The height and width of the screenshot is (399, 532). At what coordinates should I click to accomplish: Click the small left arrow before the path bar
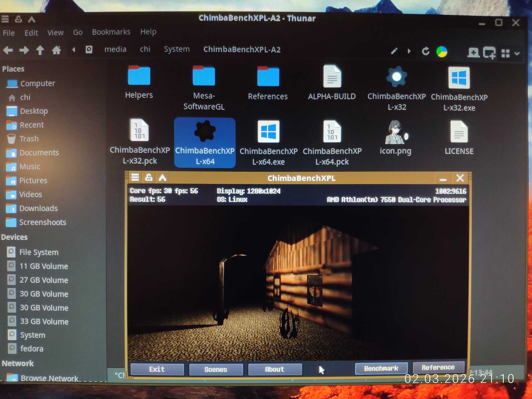click(x=73, y=50)
